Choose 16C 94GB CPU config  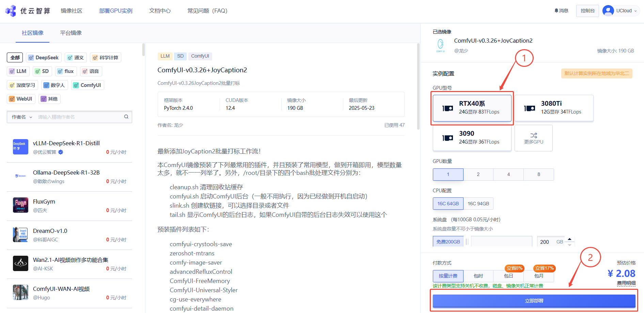pos(478,204)
